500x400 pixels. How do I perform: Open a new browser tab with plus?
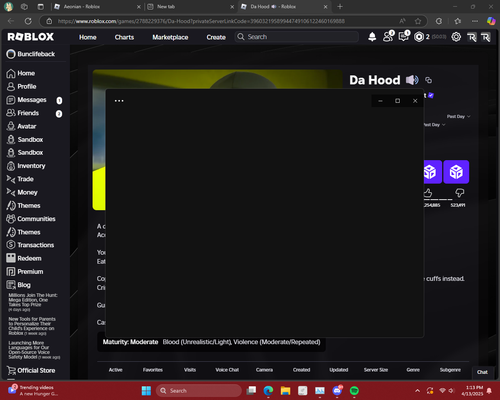pyautogui.click(x=340, y=7)
